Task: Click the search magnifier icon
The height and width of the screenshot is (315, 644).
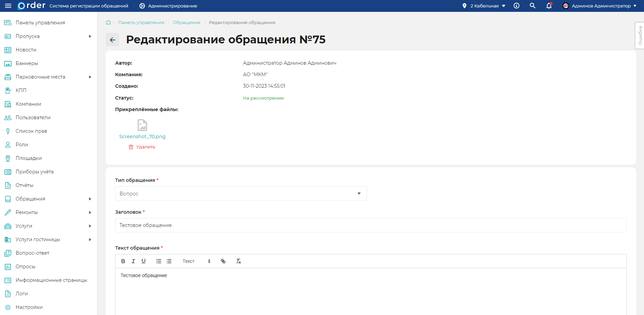Action: pos(533,6)
